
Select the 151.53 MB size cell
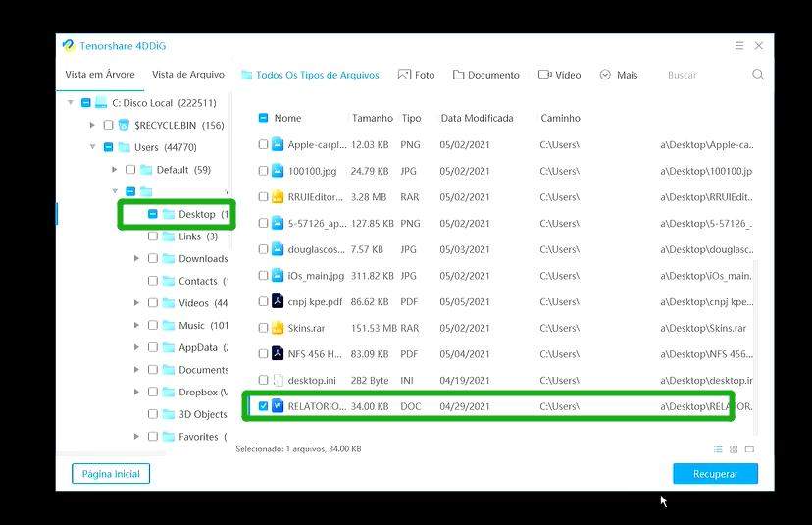(x=374, y=328)
